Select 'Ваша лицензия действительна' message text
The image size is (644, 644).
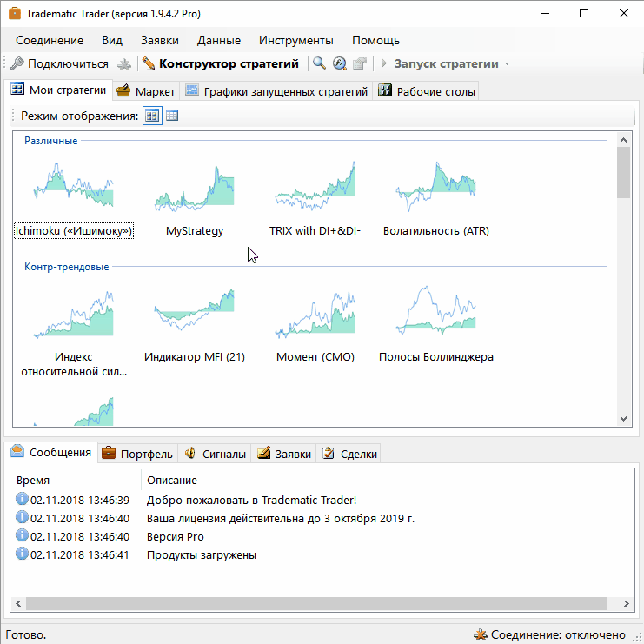point(281,518)
